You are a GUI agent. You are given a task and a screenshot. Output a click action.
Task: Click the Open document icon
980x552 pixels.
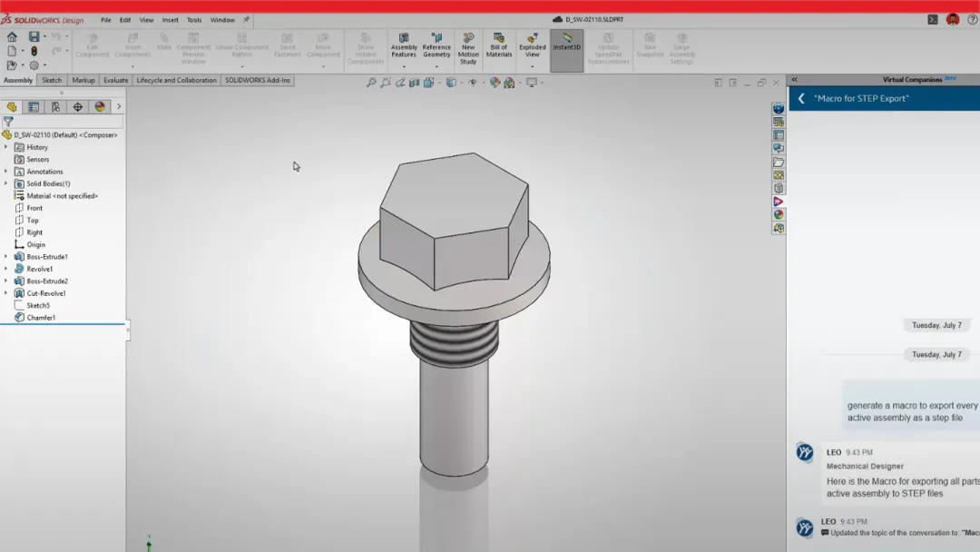(12, 65)
